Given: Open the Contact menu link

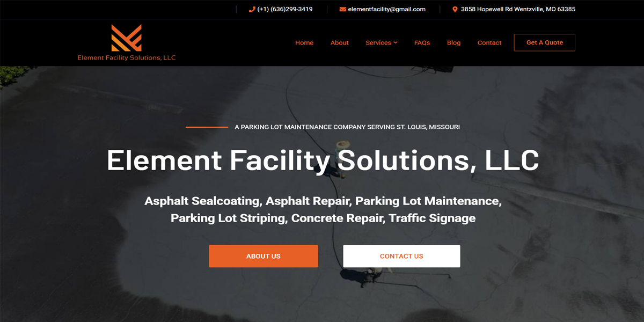Looking at the screenshot, I should (x=489, y=43).
